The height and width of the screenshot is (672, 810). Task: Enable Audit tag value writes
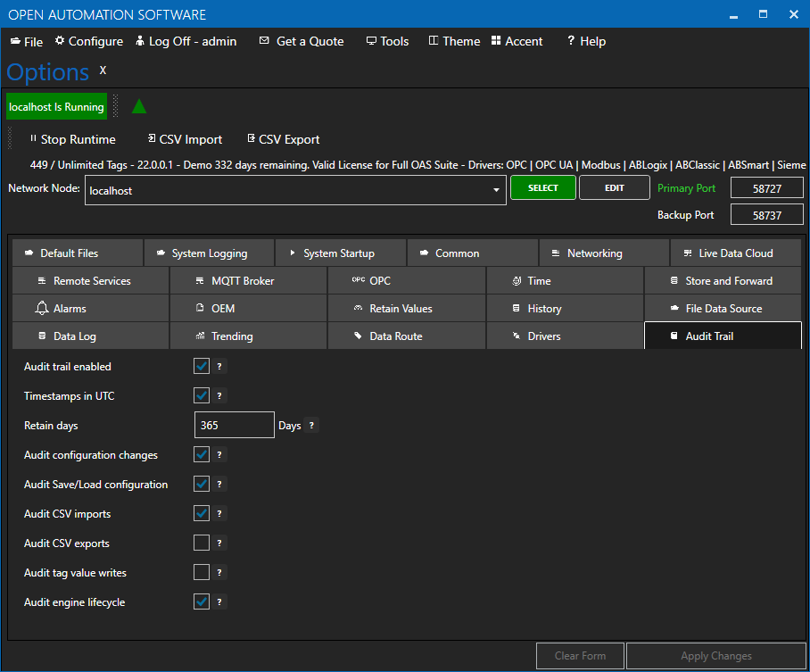click(202, 572)
